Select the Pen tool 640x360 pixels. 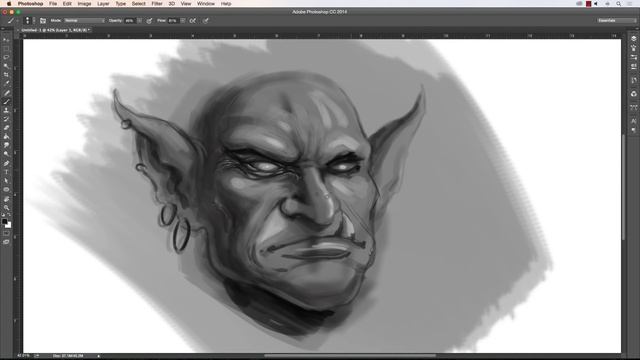click(6, 163)
